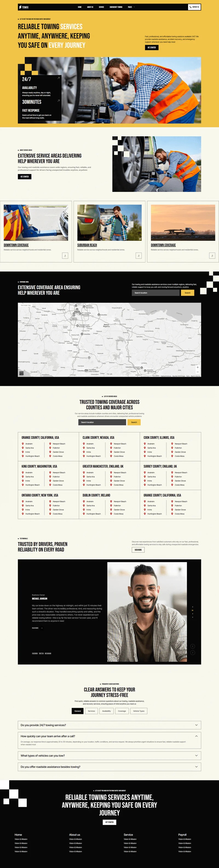The image size is (219, 868).
Task: Navigate to Emergency Towing
Action: [x=116, y=7]
